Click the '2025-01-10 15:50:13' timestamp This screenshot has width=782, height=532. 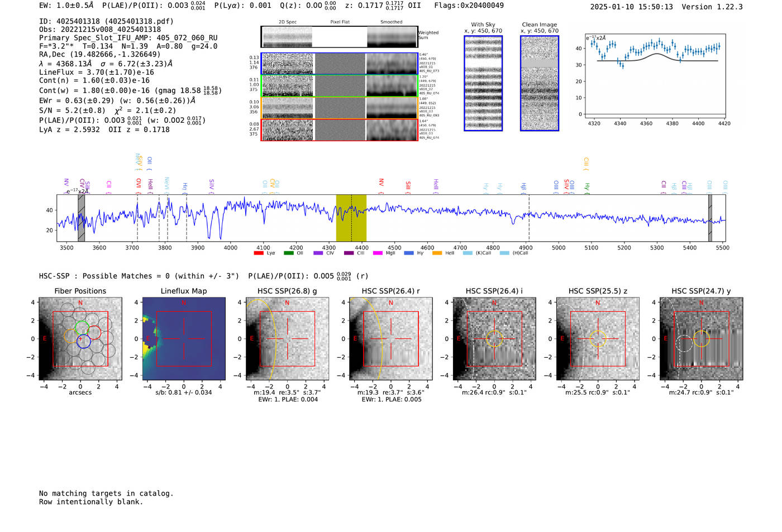(x=632, y=7)
